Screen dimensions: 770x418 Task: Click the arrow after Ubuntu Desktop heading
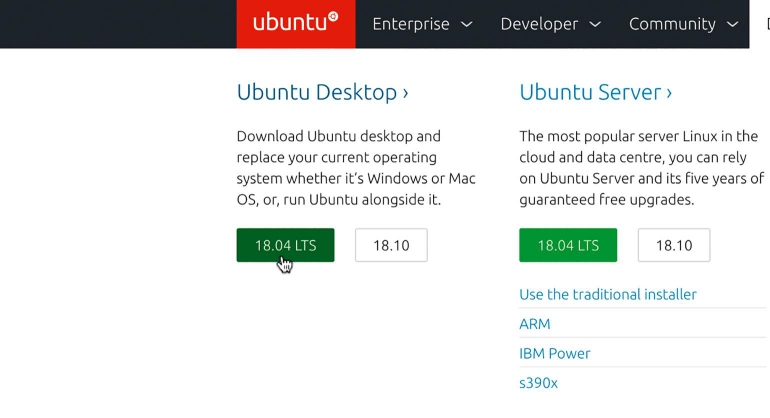pos(405,93)
